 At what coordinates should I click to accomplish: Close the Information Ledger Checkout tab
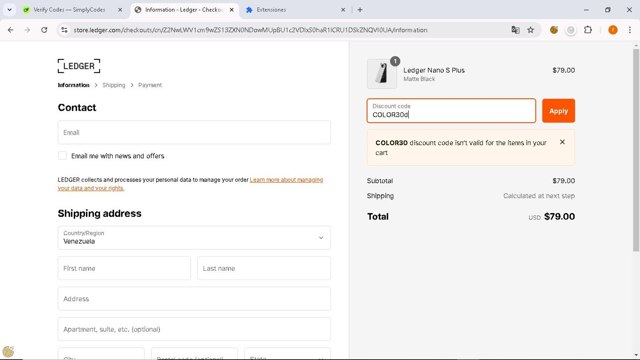(x=231, y=9)
